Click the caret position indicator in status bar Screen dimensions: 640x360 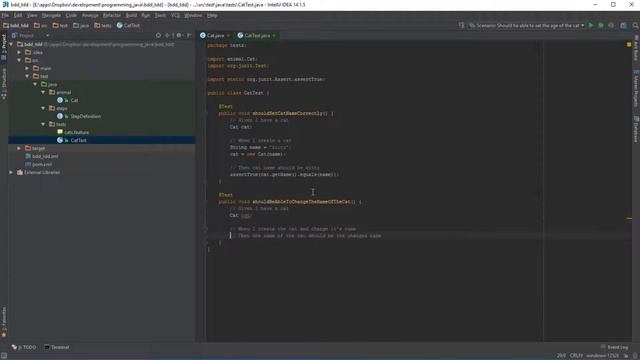point(561,356)
